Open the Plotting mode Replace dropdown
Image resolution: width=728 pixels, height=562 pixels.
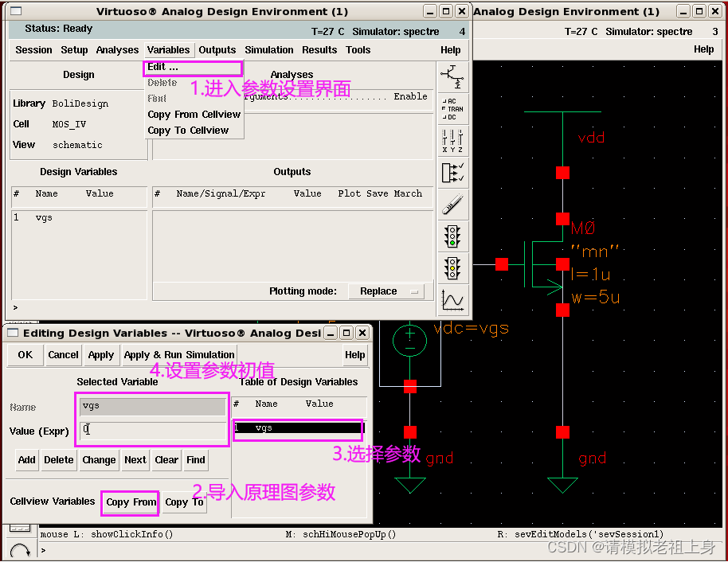click(x=386, y=291)
